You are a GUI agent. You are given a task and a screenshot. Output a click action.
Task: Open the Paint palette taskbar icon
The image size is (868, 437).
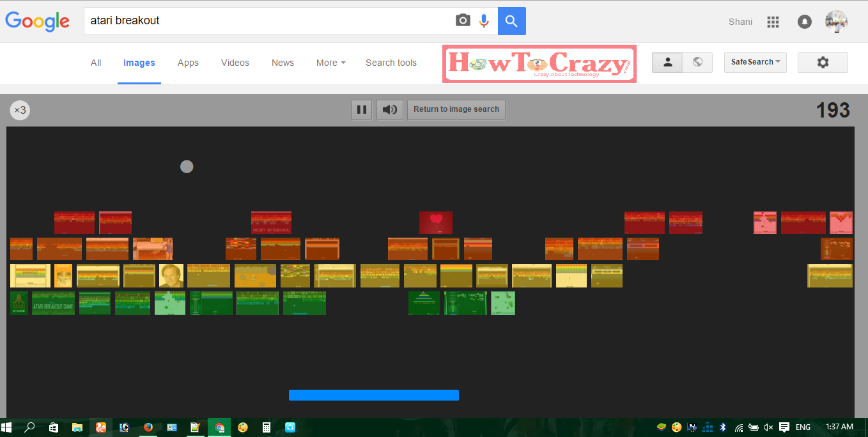click(243, 427)
